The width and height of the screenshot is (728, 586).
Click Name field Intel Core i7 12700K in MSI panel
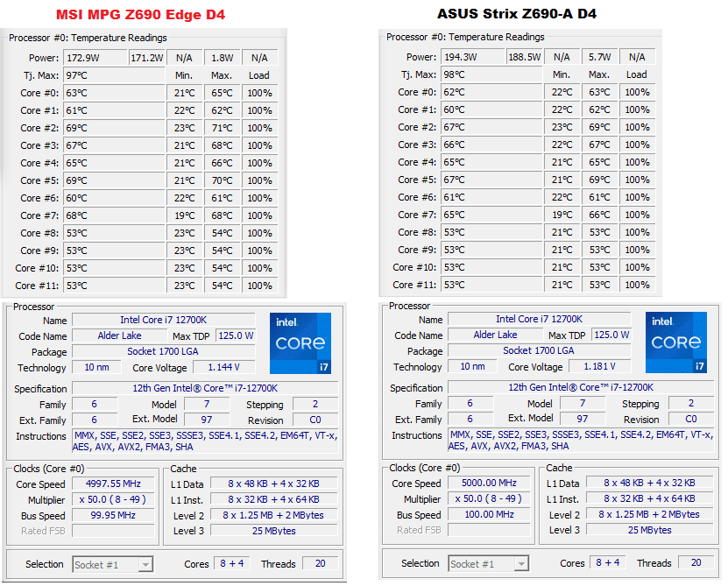point(164,320)
